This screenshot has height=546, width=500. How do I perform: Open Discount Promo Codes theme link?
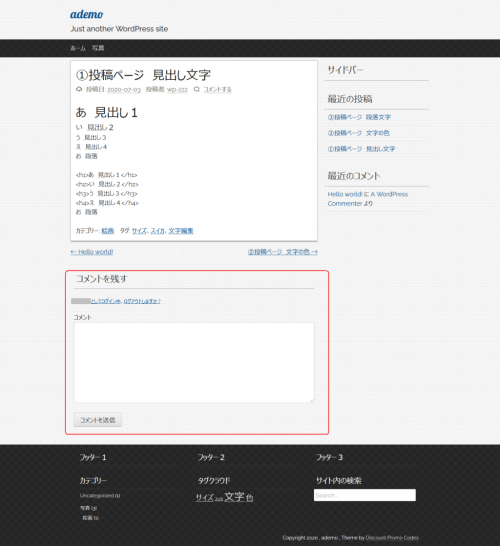click(x=392, y=538)
